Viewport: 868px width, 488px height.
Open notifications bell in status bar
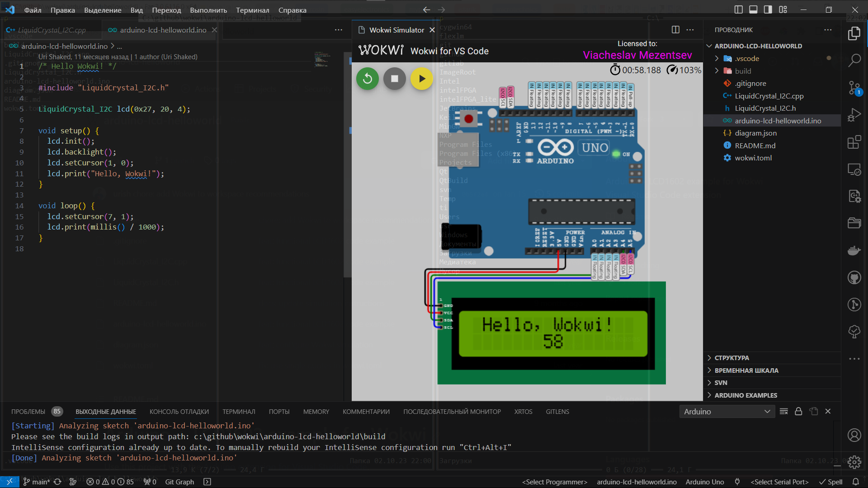[856, 482]
